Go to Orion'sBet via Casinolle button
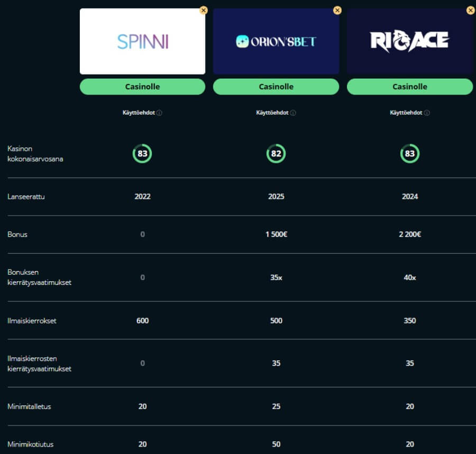This screenshot has height=454, width=476. click(276, 87)
